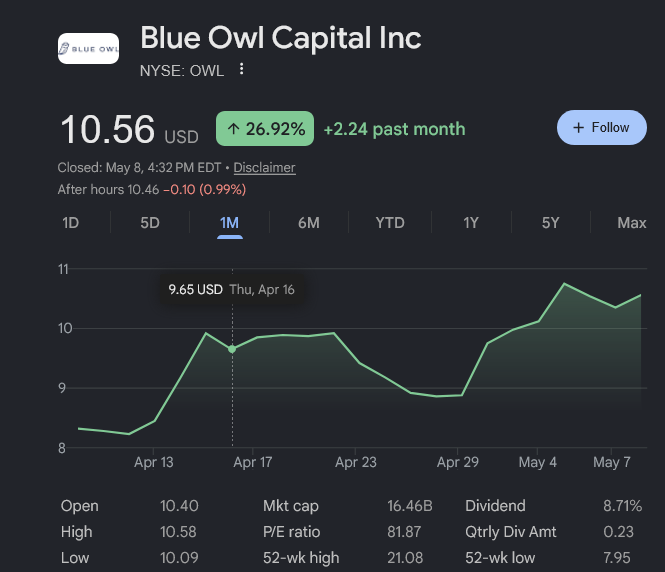Click the Mkt cap value 16.46B
This screenshot has height=572, width=665.
coord(410,506)
